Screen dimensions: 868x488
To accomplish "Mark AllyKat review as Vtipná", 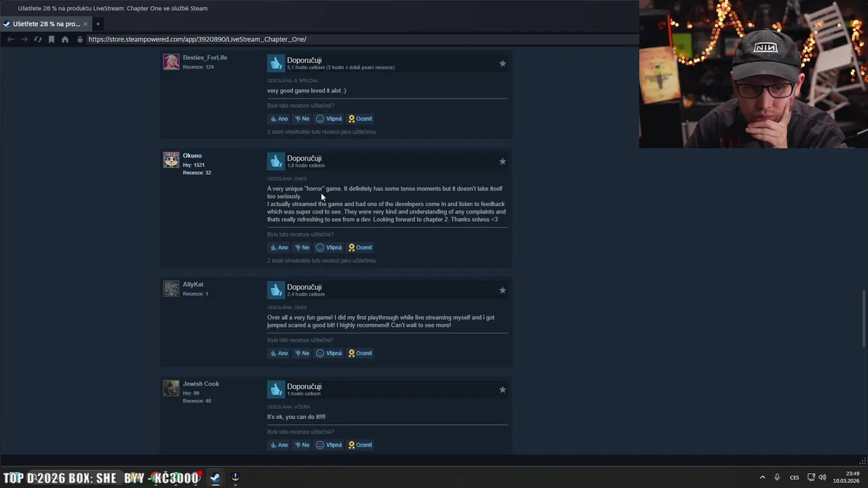I will pyautogui.click(x=329, y=353).
